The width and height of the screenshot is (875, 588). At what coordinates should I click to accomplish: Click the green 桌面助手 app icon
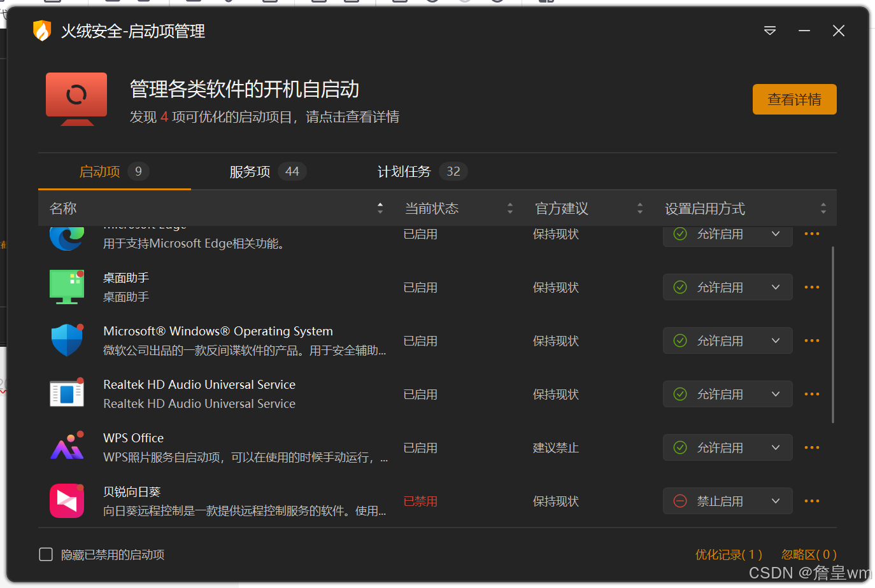coord(67,287)
